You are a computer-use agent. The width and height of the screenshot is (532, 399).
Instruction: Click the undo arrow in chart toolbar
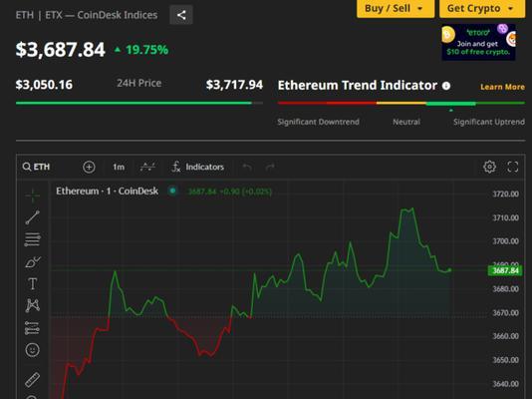(x=247, y=167)
